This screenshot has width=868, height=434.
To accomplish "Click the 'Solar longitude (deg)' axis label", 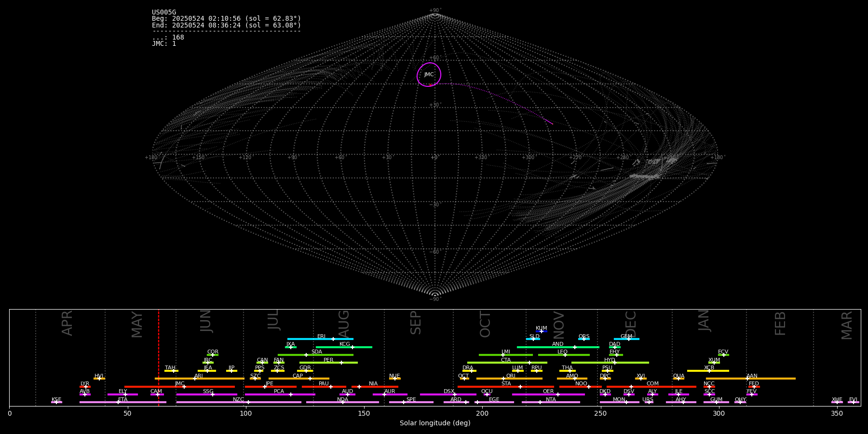I will tap(435, 423).
